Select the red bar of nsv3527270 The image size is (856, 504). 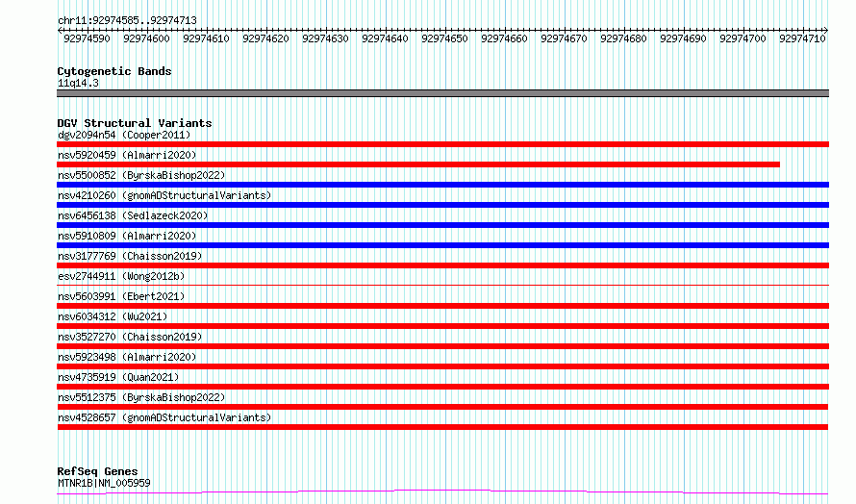(442, 346)
